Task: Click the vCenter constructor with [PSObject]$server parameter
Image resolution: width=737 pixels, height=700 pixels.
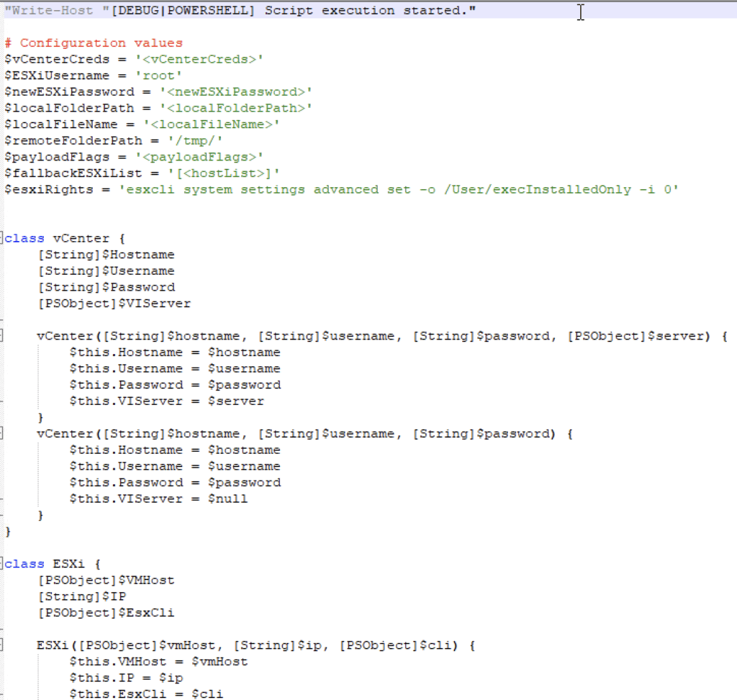Action: point(382,337)
